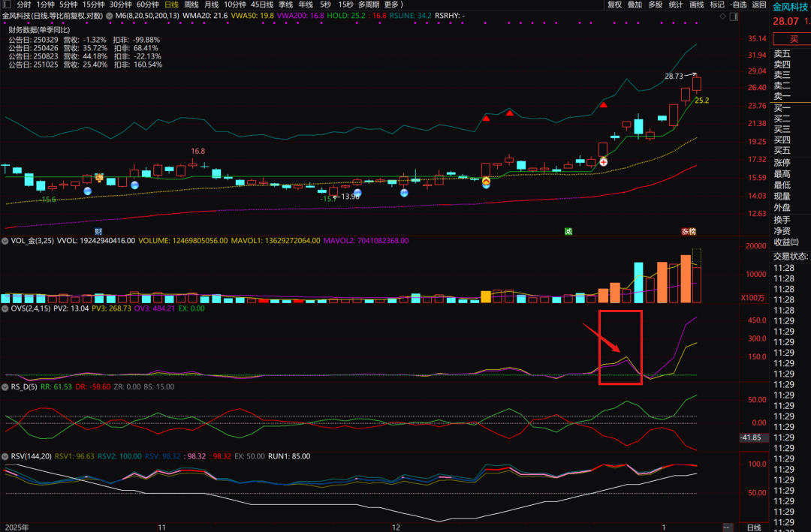811x532 pixels.
Task: Click the -自选 watchlist toolbar button
Action: tap(739, 5)
